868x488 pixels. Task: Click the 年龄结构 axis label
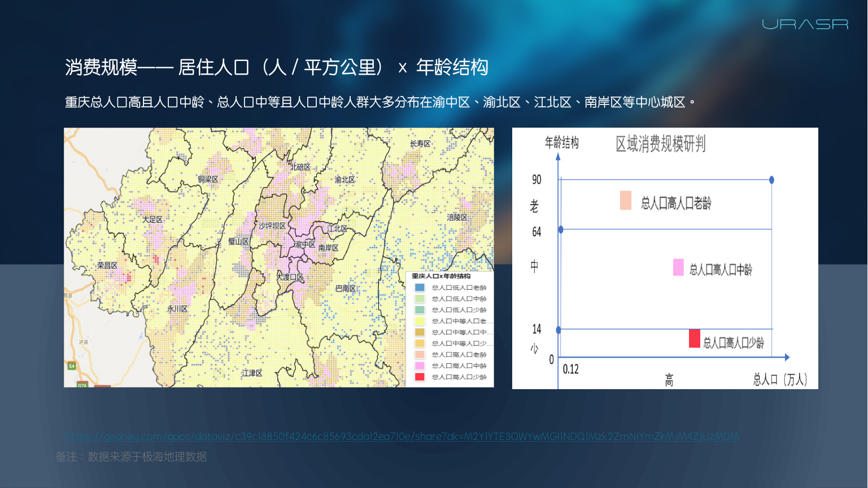click(562, 142)
